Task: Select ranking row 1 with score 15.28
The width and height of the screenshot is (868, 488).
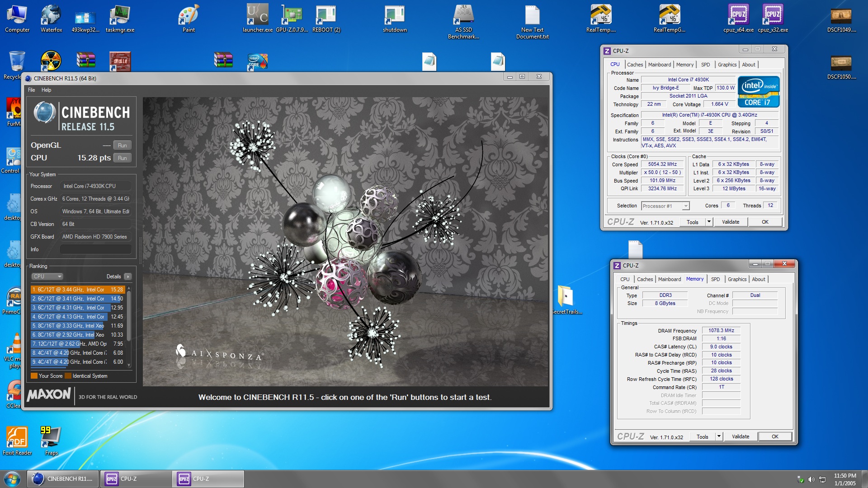Action: point(78,290)
